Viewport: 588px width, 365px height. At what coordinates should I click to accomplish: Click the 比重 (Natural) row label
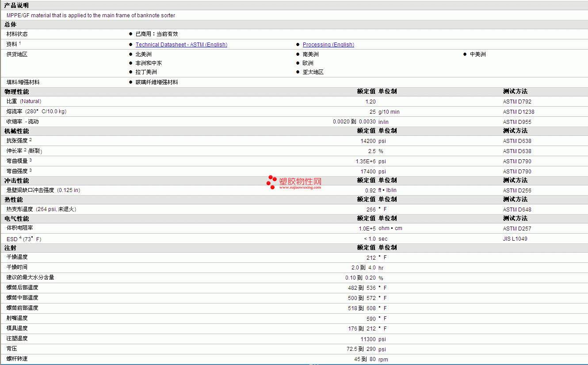(24, 101)
